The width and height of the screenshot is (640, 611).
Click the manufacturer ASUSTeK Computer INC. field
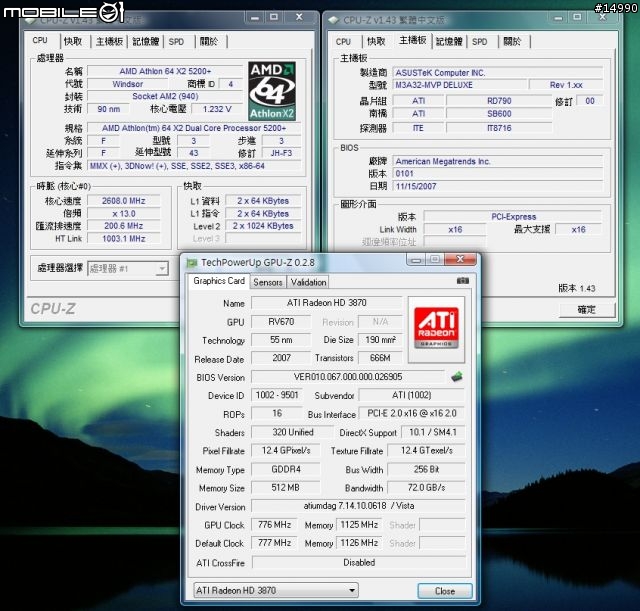coord(498,73)
